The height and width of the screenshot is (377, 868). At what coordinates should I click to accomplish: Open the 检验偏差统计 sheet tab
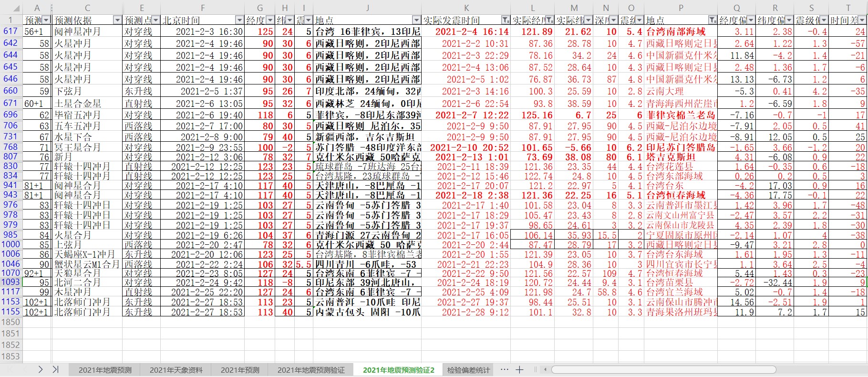point(468,370)
